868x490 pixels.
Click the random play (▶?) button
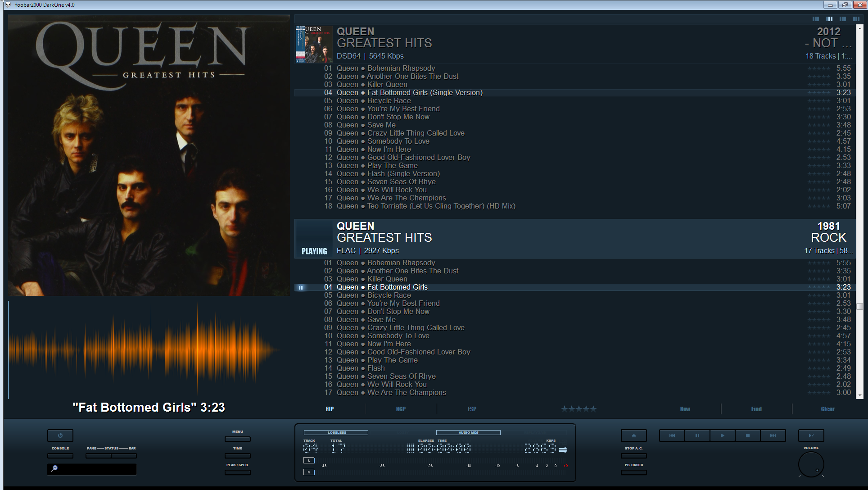pos(811,436)
